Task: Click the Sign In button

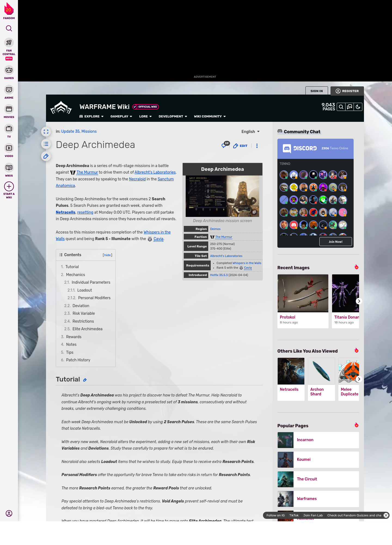Action: 317,91
